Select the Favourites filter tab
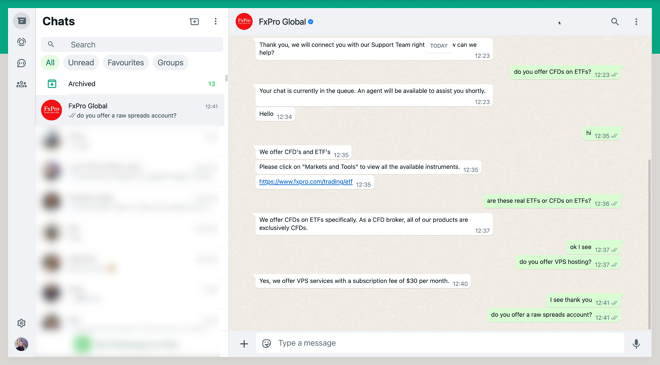The width and height of the screenshot is (660, 365). [125, 63]
